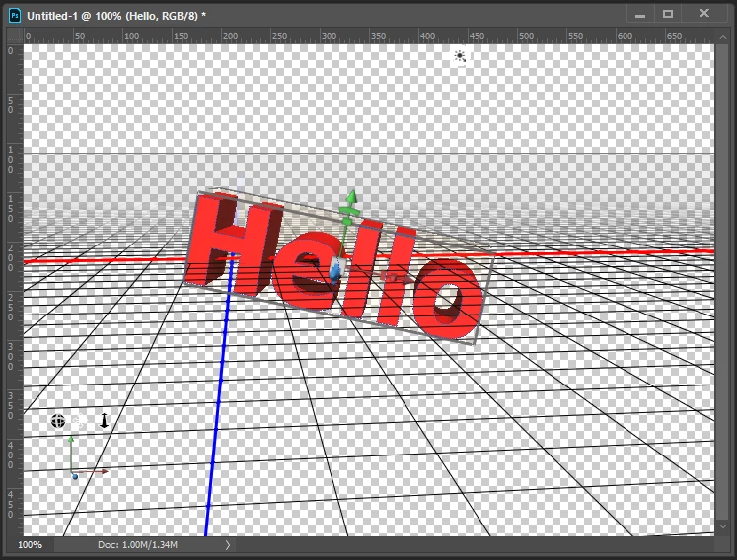
Task: Click the Photoshop Ps icon in title bar
Action: click(15, 16)
